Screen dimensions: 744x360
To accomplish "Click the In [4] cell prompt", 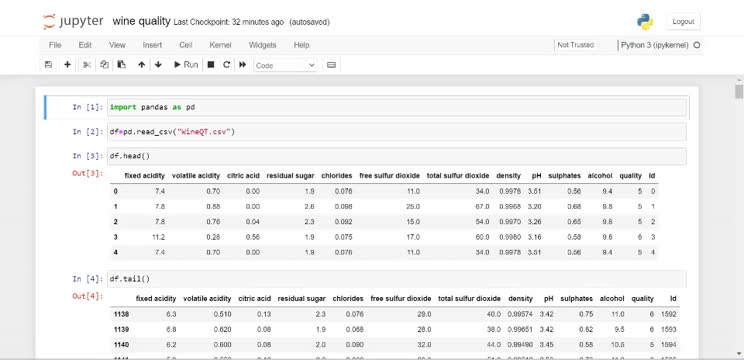I will 88,278.
